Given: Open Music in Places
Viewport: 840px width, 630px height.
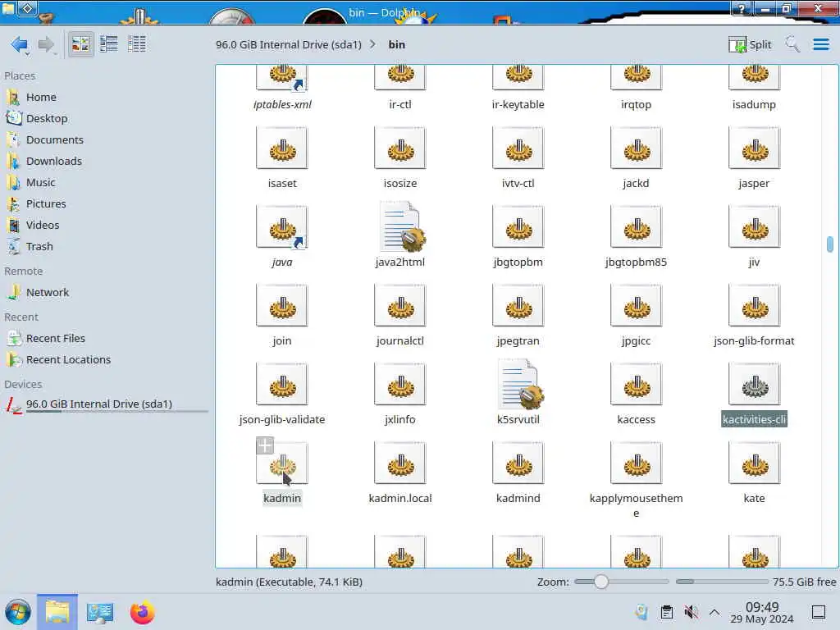Looking at the screenshot, I should point(41,183).
